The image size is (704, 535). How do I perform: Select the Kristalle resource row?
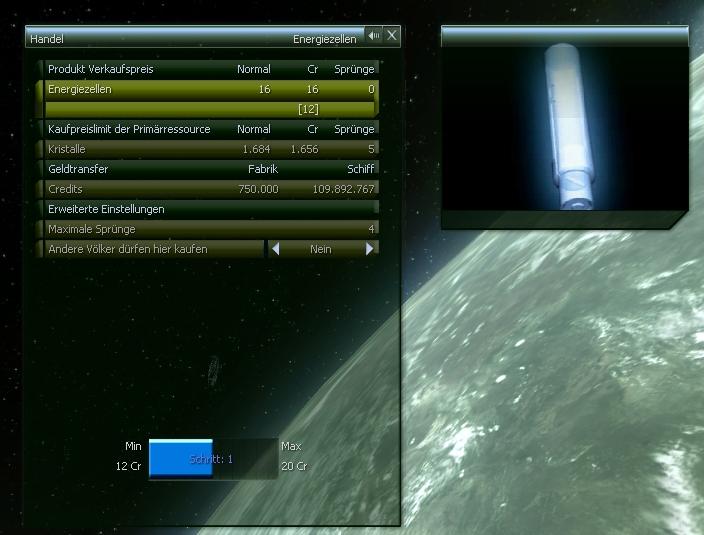[210, 149]
